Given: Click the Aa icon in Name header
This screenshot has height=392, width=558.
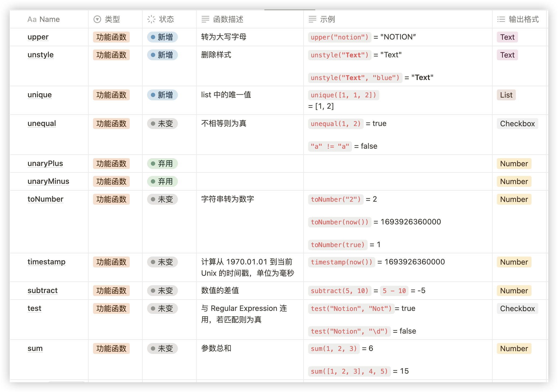Looking at the screenshot, I should tap(32, 19).
